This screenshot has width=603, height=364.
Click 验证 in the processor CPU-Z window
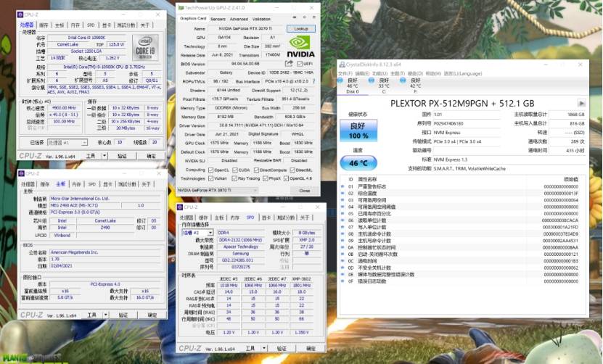[122, 156]
